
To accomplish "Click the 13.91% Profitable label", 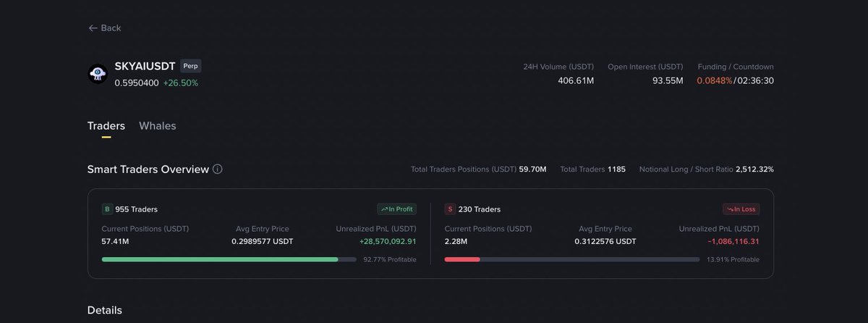I will 733,259.
